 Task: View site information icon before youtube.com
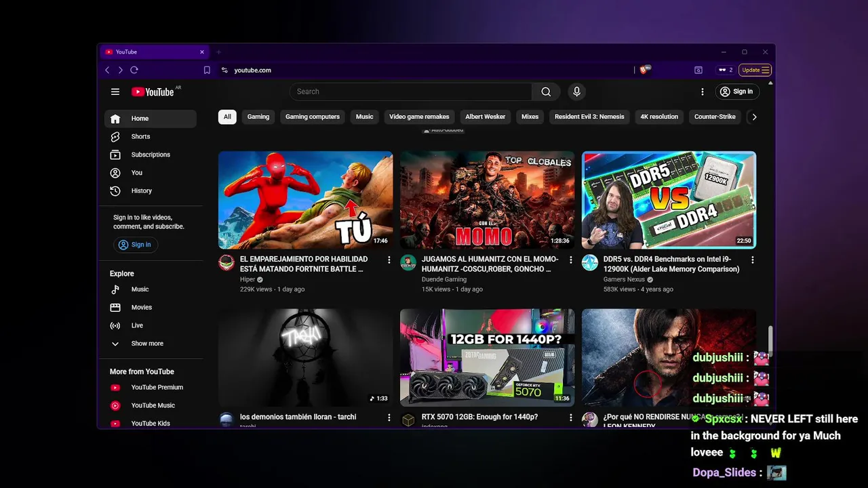point(224,70)
